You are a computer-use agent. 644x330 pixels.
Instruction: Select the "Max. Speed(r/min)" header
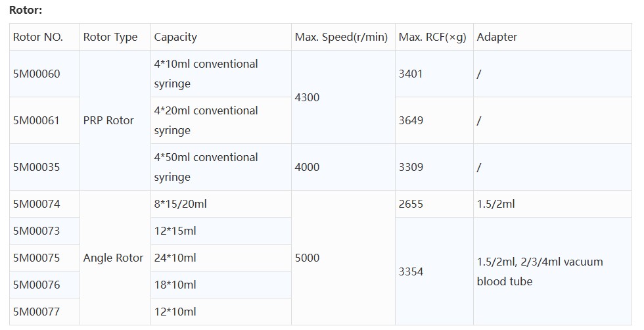point(341,37)
